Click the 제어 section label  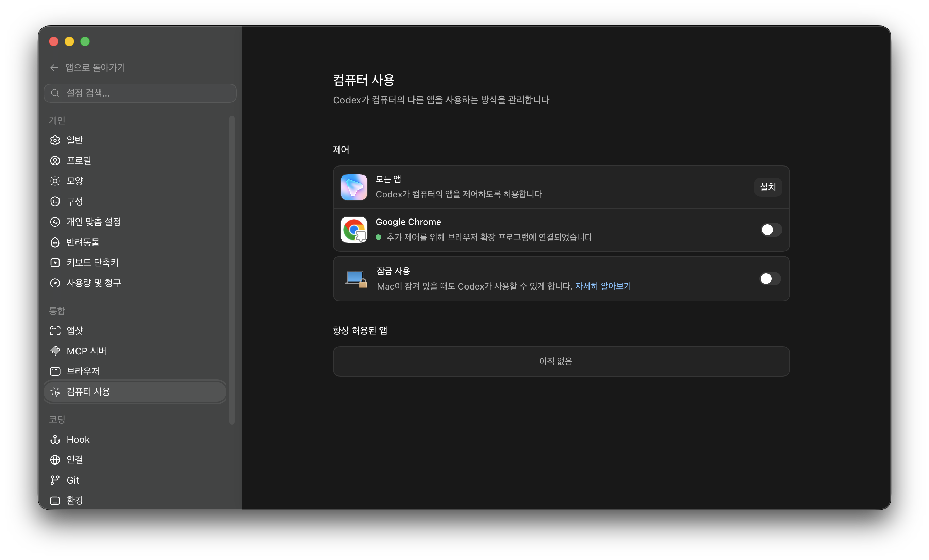pyautogui.click(x=341, y=150)
